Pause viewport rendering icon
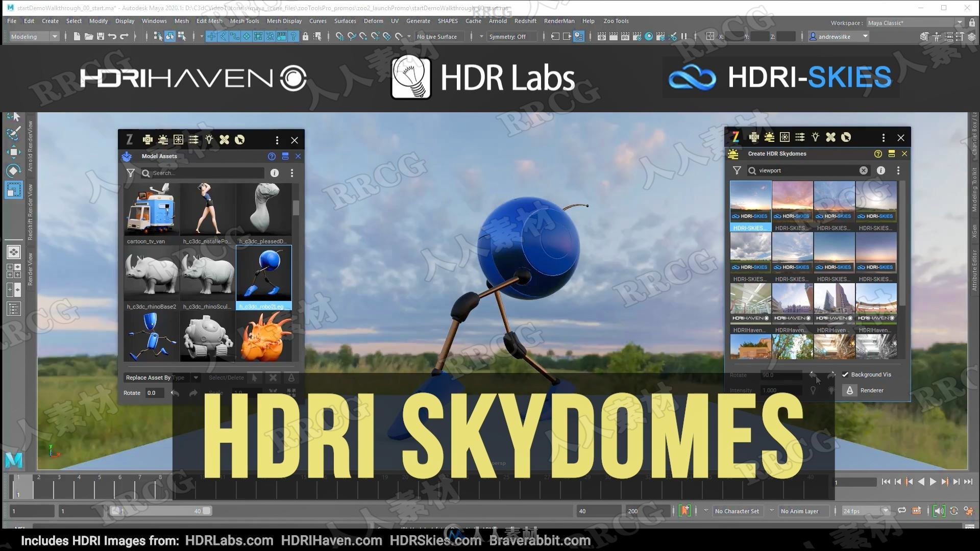The width and height of the screenshot is (980, 551). (x=684, y=36)
